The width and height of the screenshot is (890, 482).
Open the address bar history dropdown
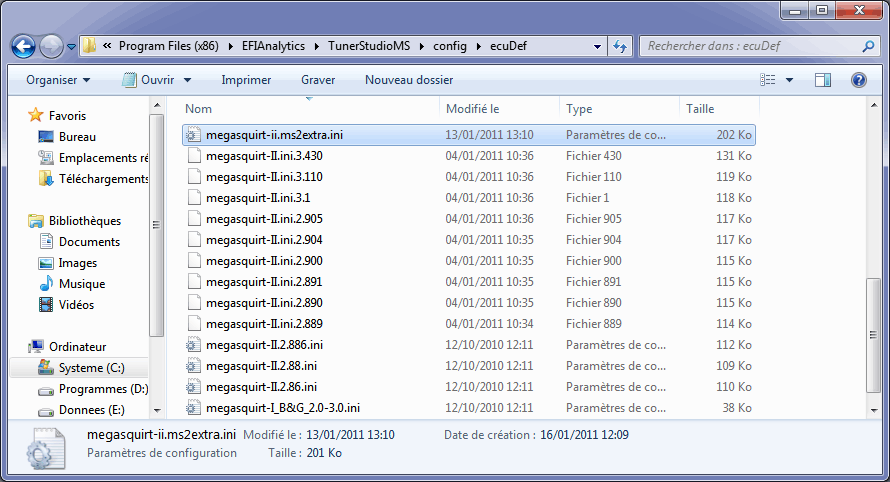[x=597, y=47]
